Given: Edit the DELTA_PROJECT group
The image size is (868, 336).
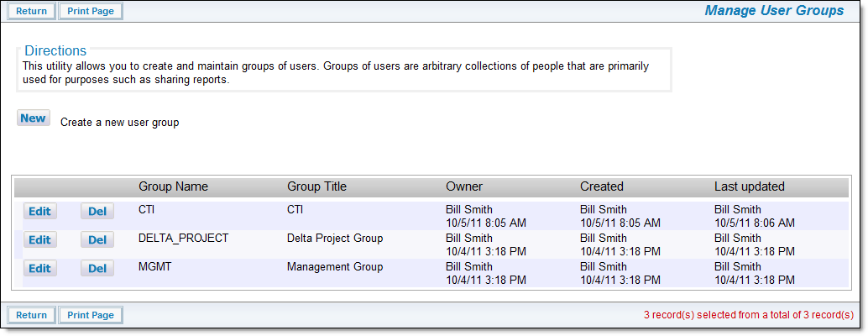Looking at the screenshot, I should (x=39, y=239).
